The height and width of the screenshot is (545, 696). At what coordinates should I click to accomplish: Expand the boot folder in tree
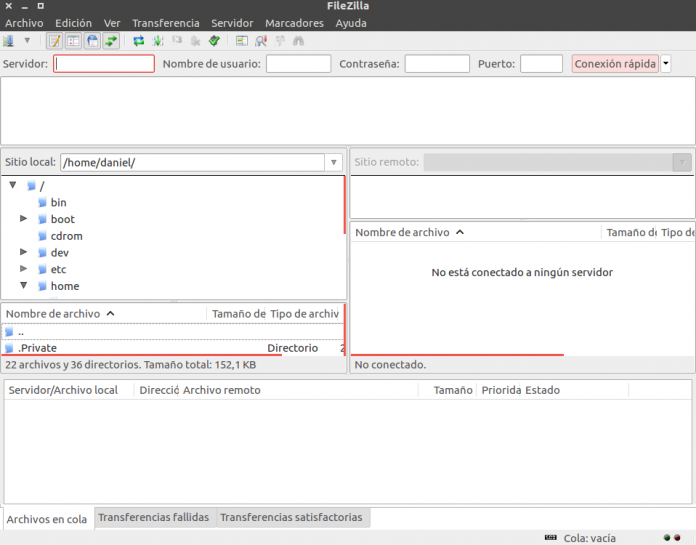tap(24, 219)
